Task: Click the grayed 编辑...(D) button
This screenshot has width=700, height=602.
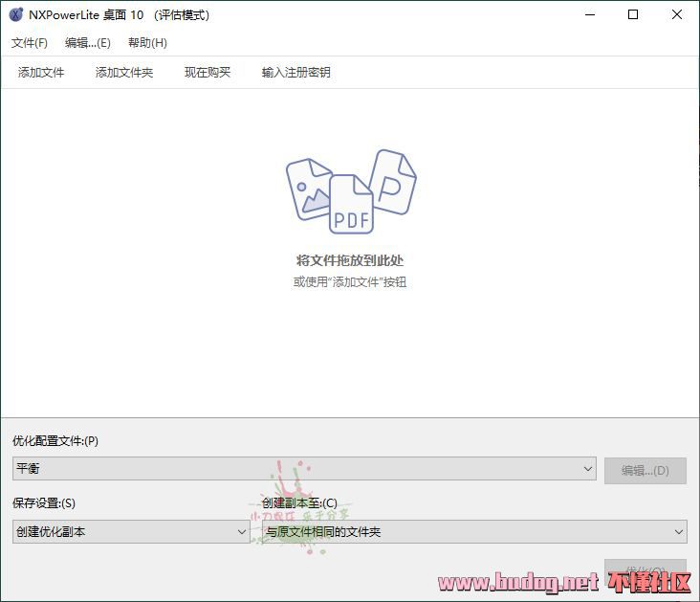Action: [x=645, y=471]
